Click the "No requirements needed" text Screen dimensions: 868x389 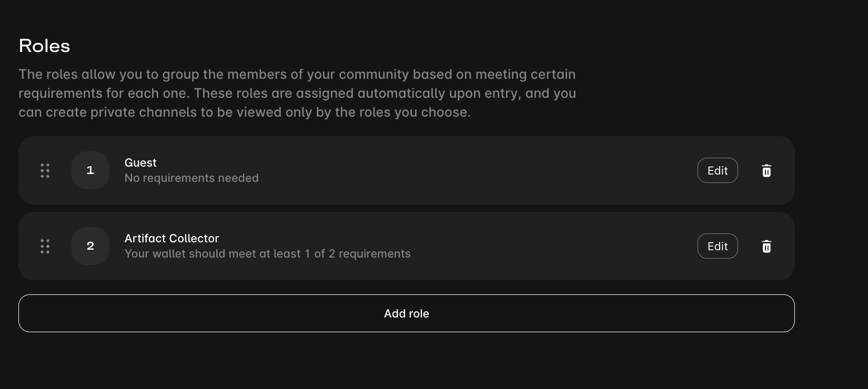(x=191, y=178)
